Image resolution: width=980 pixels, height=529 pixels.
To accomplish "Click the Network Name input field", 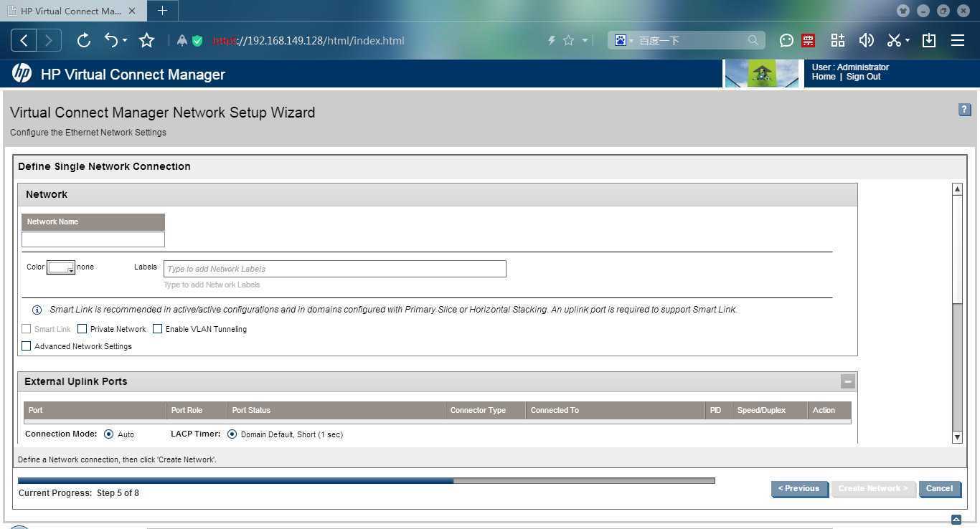I will [x=93, y=239].
